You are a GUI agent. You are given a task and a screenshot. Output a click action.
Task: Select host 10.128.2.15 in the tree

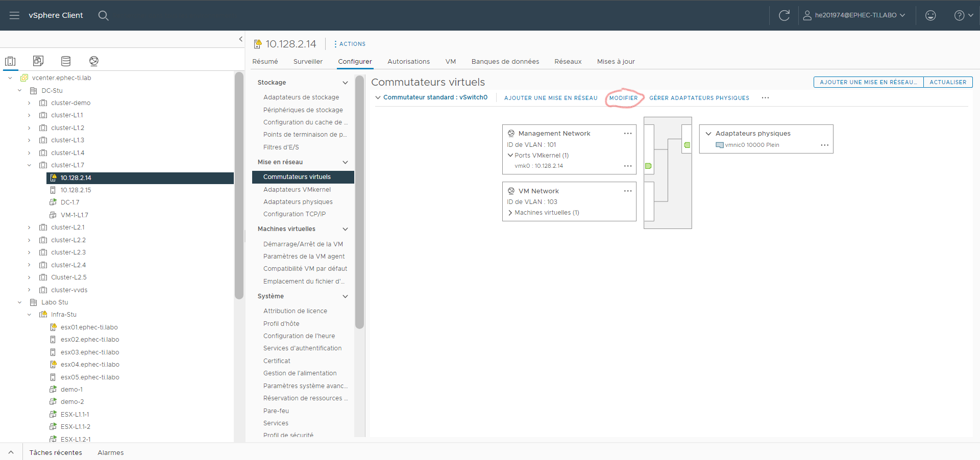click(x=76, y=190)
